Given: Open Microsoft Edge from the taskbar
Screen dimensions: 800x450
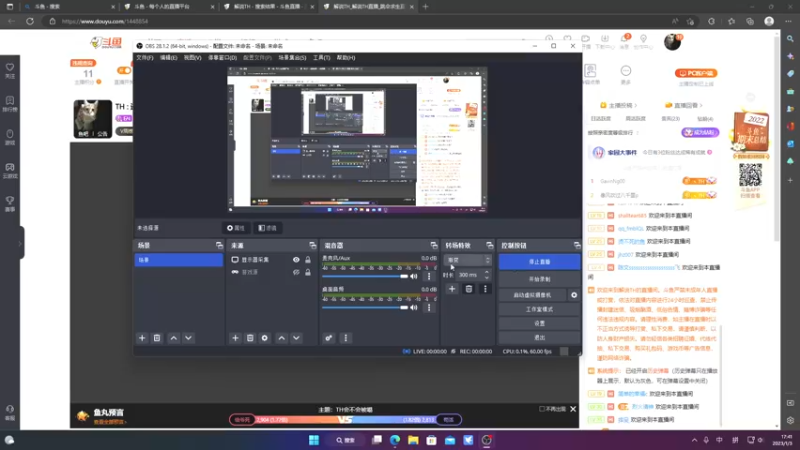Looking at the screenshot, I should pos(395,440).
